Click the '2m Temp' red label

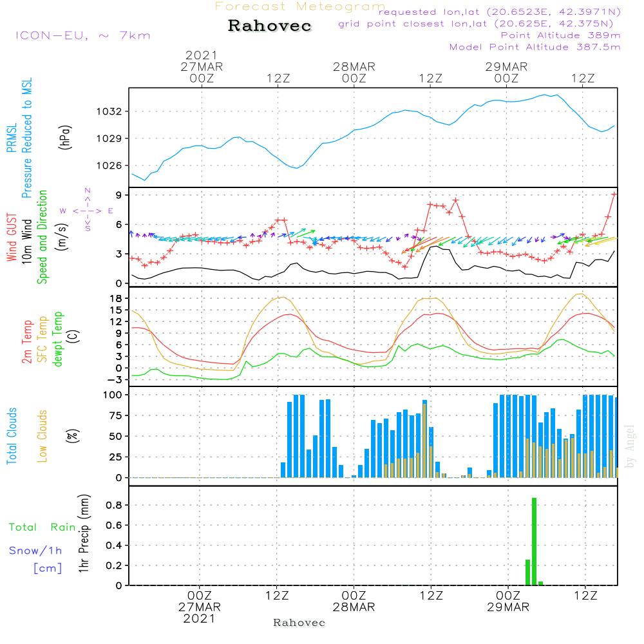coord(26,342)
